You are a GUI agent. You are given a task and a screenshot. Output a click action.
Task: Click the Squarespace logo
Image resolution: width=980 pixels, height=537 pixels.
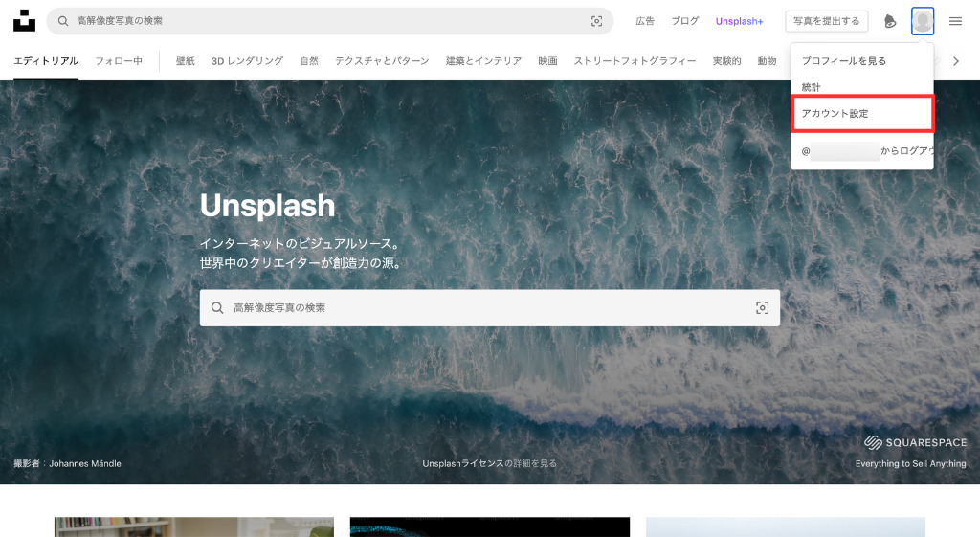916,442
